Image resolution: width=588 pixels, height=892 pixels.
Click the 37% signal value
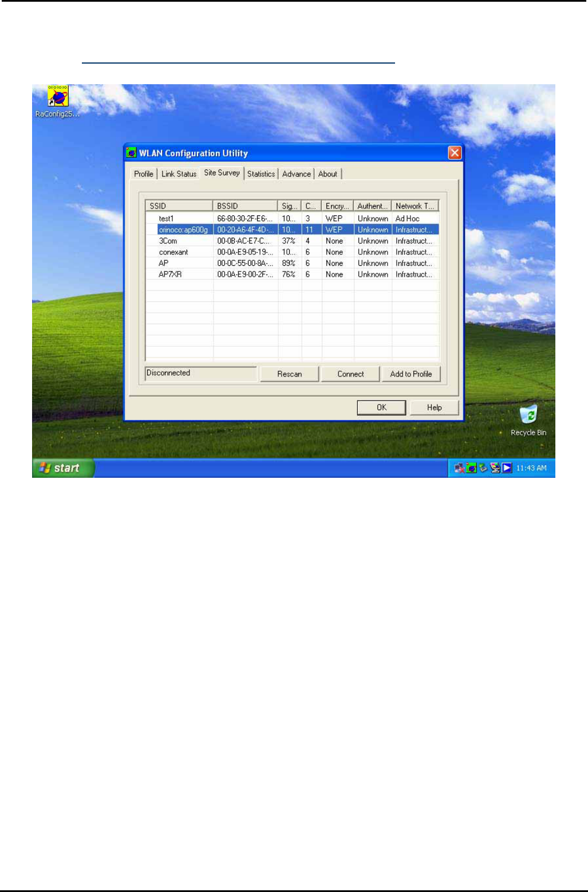click(x=289, y=241)
